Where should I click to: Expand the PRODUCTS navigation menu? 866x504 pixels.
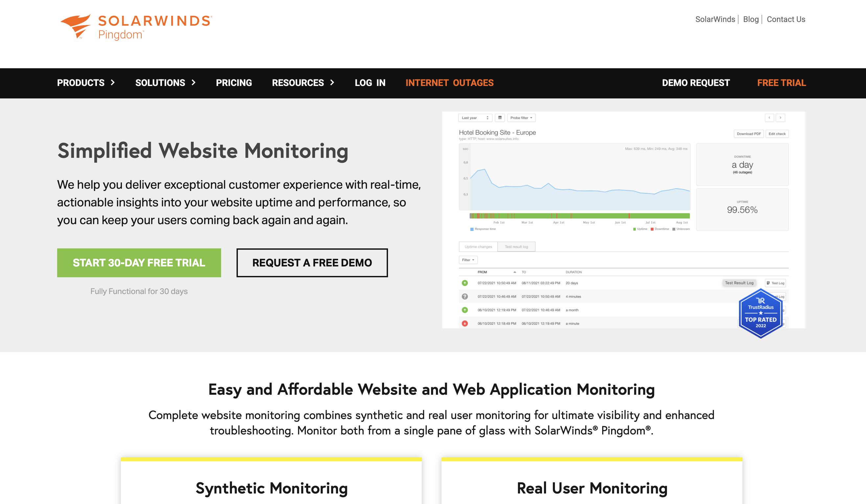tap(86, 83)
